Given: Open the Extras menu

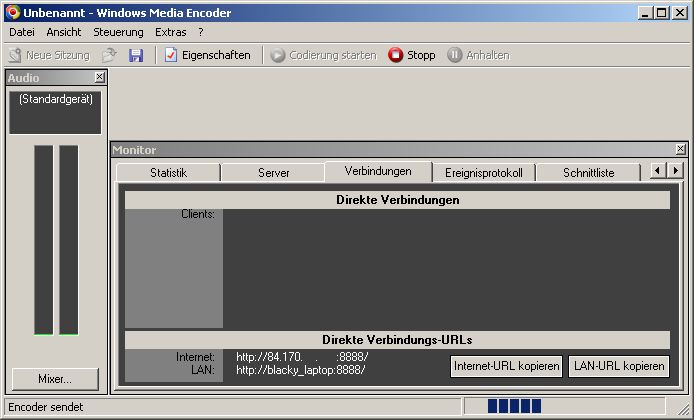Looking at the screenshot, I should click(x=171, y=32).
